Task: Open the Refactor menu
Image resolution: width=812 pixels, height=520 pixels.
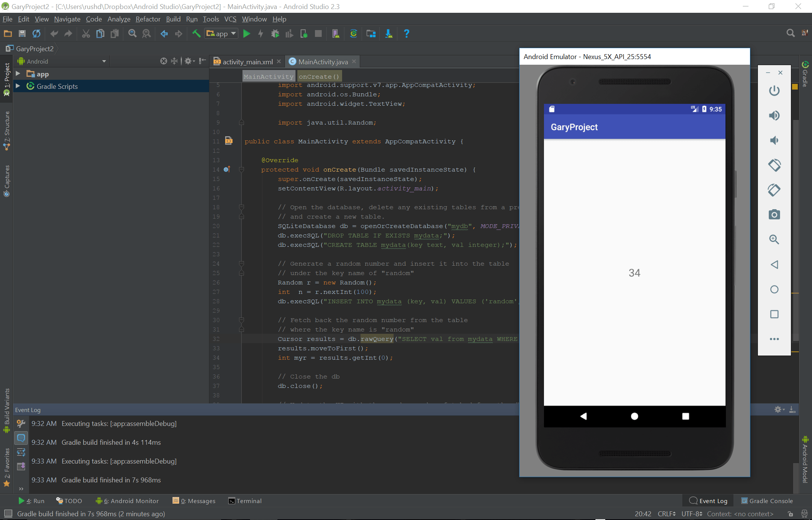Action: click(148, 19)
